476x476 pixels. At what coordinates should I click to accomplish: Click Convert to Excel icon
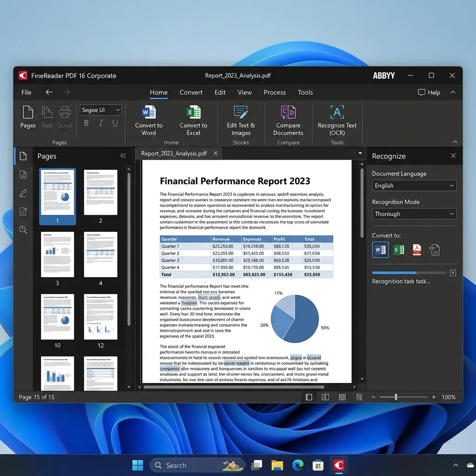click(x=193, y=112)
